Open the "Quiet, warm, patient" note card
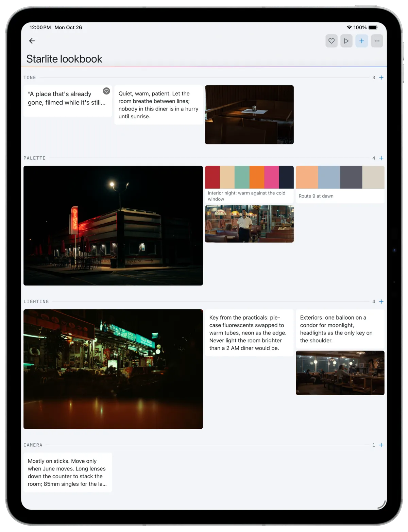Image resolution: width=408 pixels, height=532 pixels. [x=158, y=105]
